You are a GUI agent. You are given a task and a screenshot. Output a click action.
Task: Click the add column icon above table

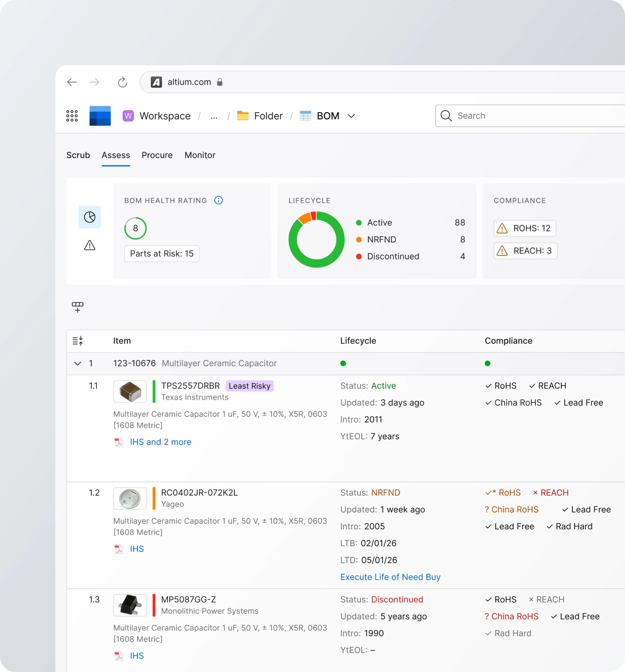click(78, 307)
